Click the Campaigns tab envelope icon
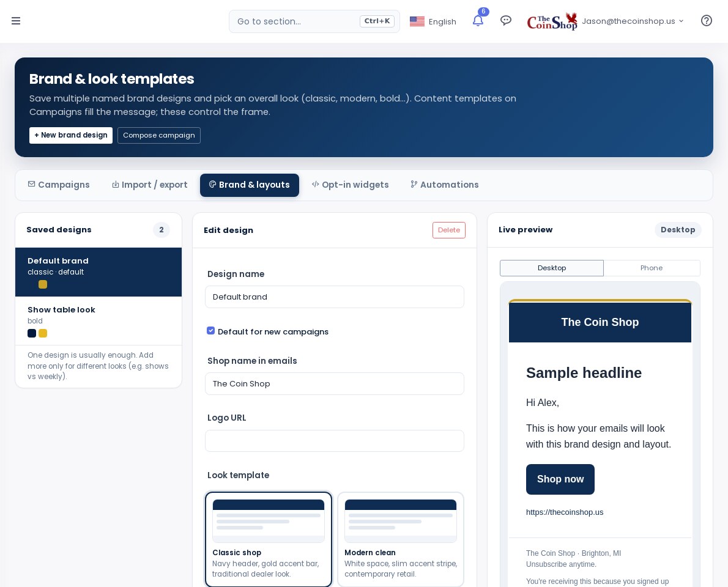Screen dimensions: 728x587 [32, 184]
